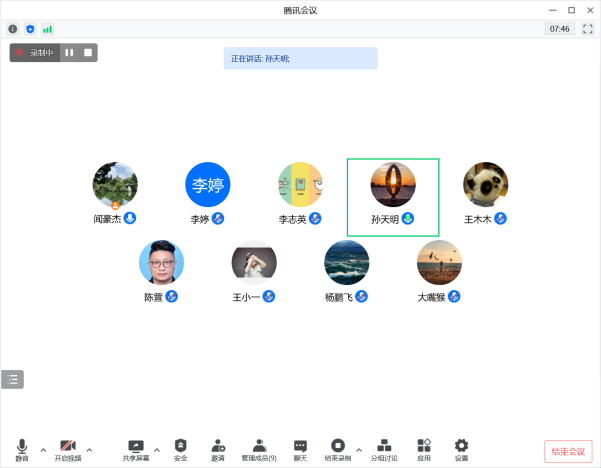Open the 聊天 chat panel
The height and width of the screenshot is (468, 601).
pyautogui.click(x=300, y=448)
